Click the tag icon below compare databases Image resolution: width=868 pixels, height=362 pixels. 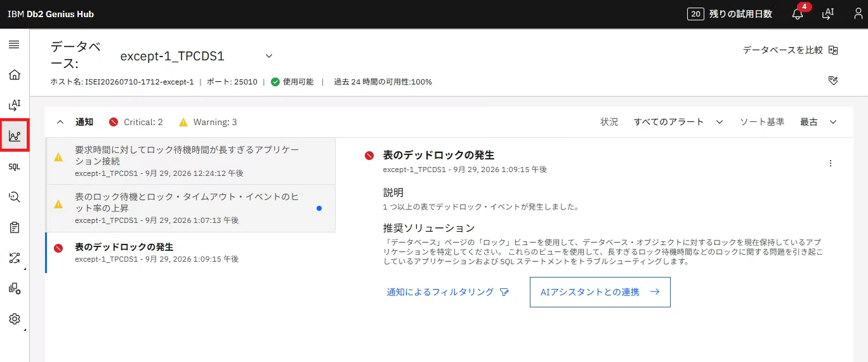point(833,81)
